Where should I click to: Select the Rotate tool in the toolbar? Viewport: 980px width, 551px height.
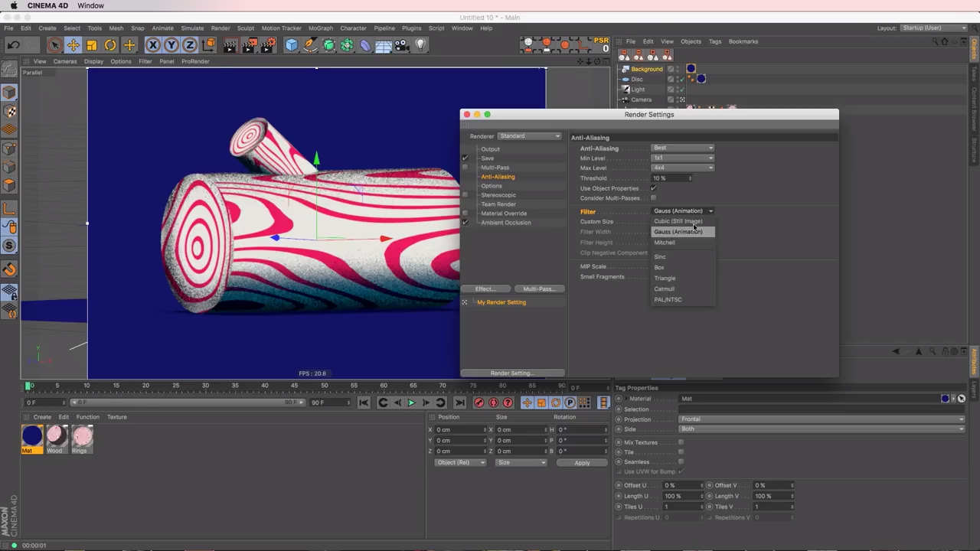[x=110, y=45]
